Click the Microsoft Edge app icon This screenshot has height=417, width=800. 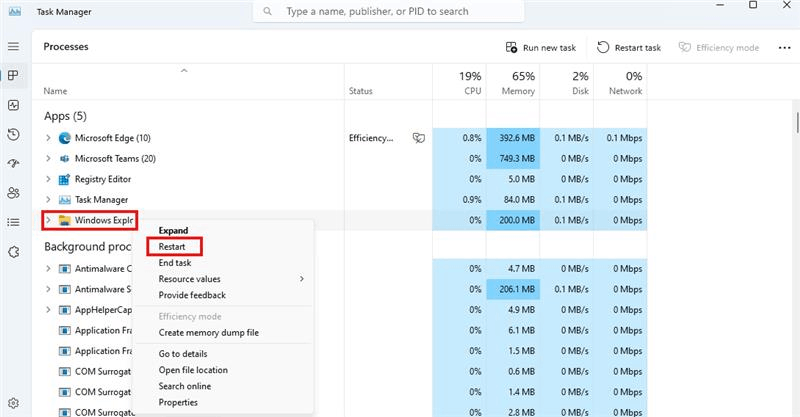[x=64, y=138]
